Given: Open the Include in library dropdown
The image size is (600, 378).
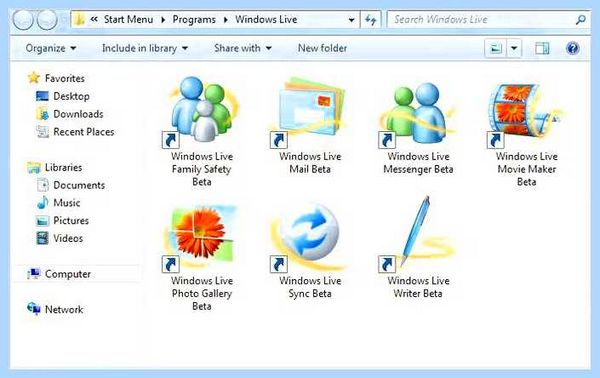Looking at the screenshot, I should coord(145,48).
